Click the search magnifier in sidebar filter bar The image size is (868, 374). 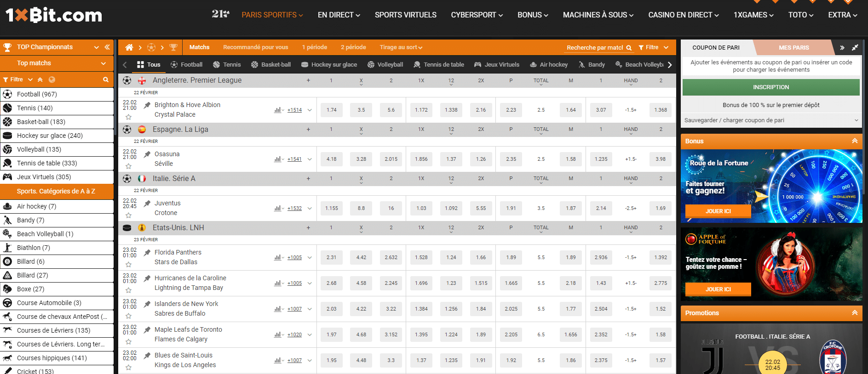(x=106, y=79)
